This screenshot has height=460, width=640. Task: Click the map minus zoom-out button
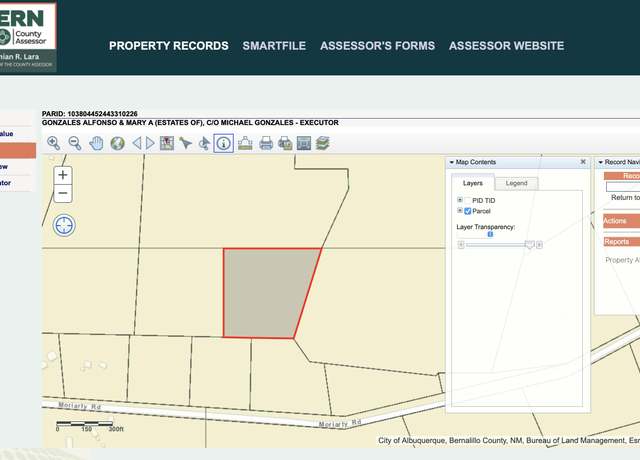tap(63, 193)
